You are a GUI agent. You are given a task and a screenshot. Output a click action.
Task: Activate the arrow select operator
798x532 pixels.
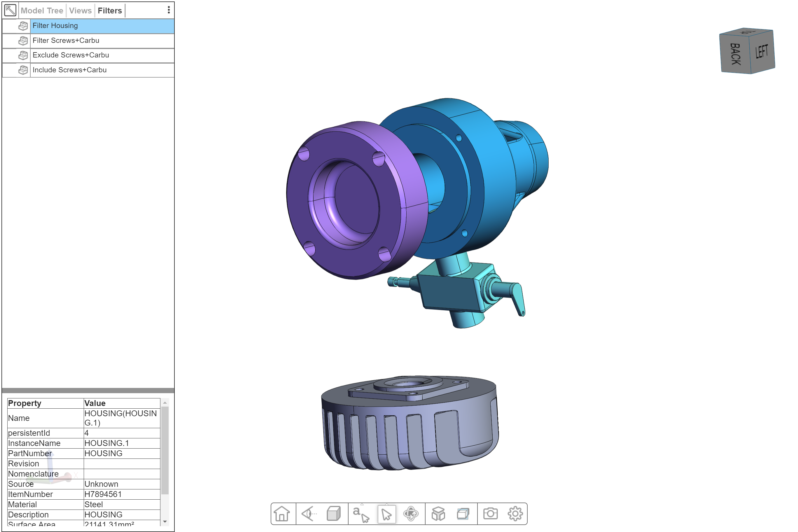386,514
